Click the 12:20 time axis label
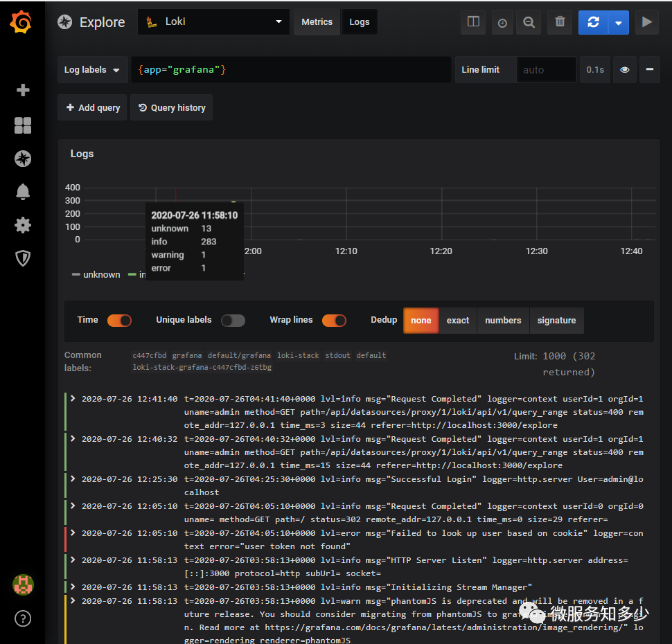The width and height of the screenshot is (672, 644). pyautogui.click(x=441, y=251)
